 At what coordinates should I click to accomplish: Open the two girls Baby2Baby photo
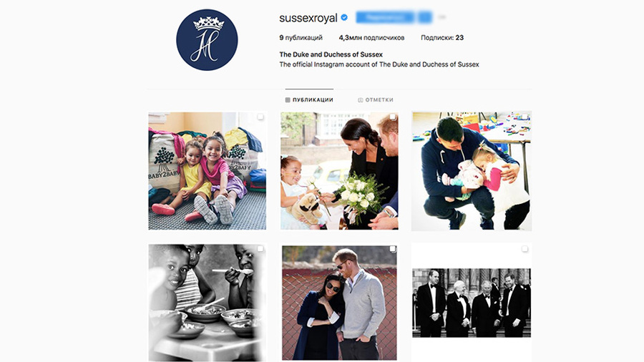[x=208, y=171]
